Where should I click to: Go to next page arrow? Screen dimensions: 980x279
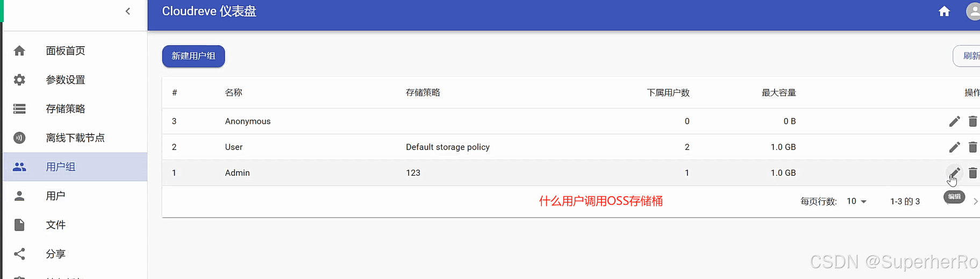coord(975,201)
